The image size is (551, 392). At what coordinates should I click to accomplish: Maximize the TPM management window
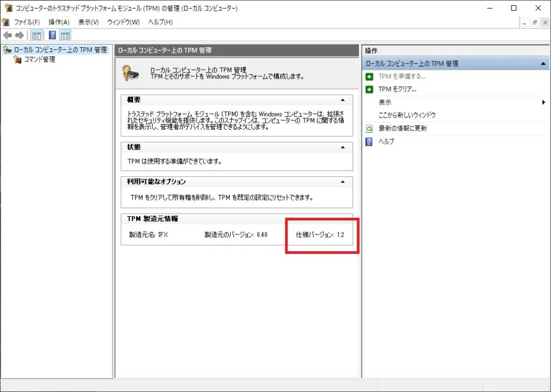[x=514, y=8]
